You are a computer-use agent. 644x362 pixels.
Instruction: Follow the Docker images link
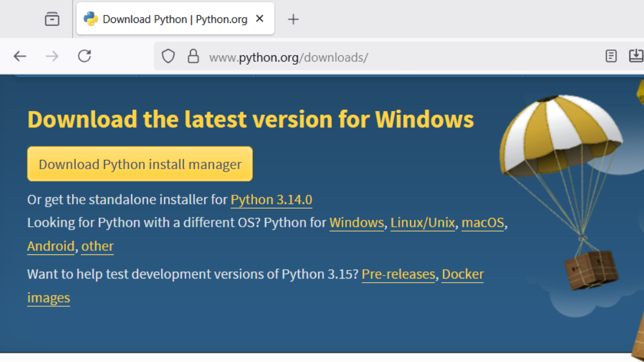(x=462, y=274)
